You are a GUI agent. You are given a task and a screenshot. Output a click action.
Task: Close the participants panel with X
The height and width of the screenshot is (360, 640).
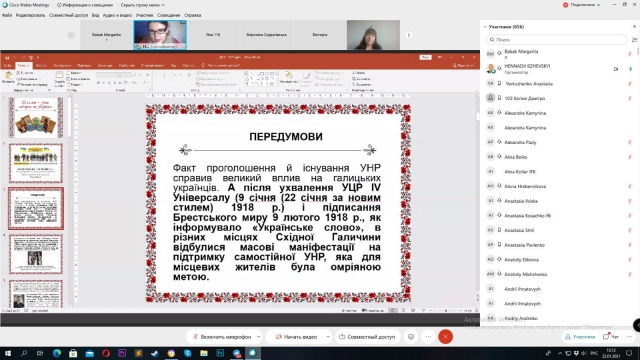point(634,27)
